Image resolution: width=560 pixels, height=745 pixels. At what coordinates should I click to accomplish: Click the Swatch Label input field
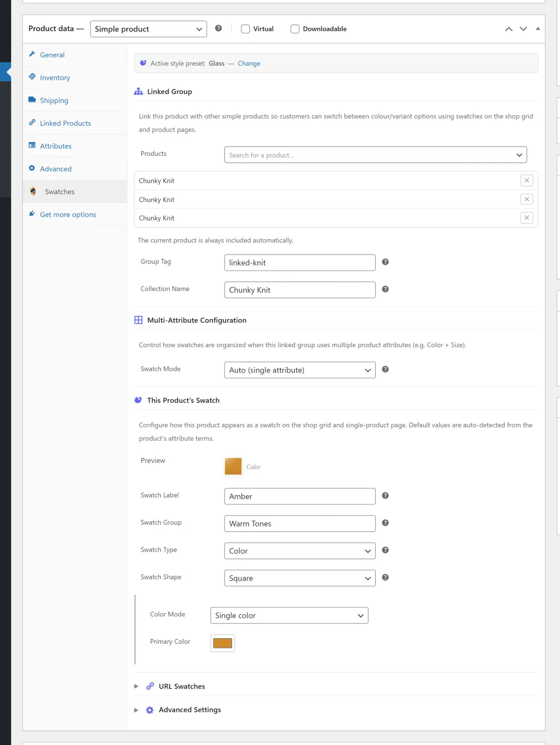click(300, 496)
